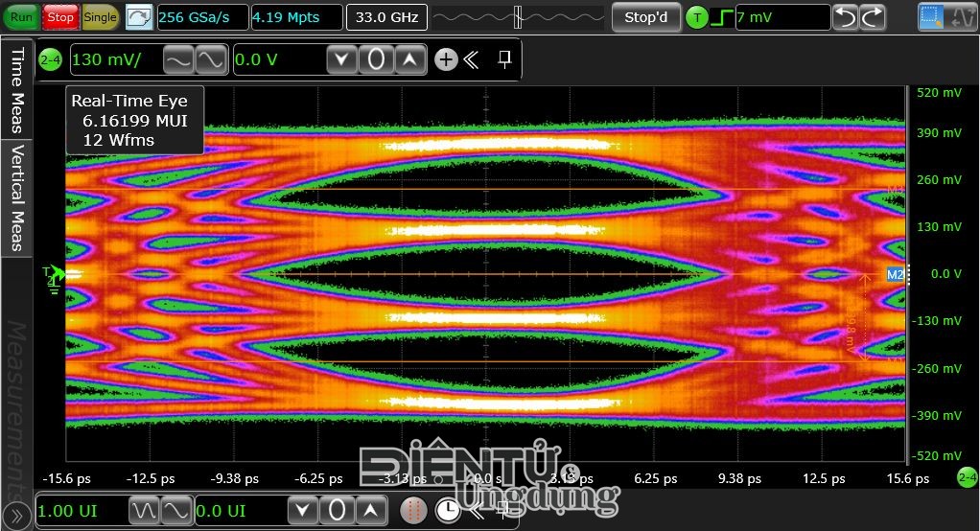The width and height of the screenshot is (980, 531).
Task: Click the 0.0 V vertical axis label
Action: [946, 273]
